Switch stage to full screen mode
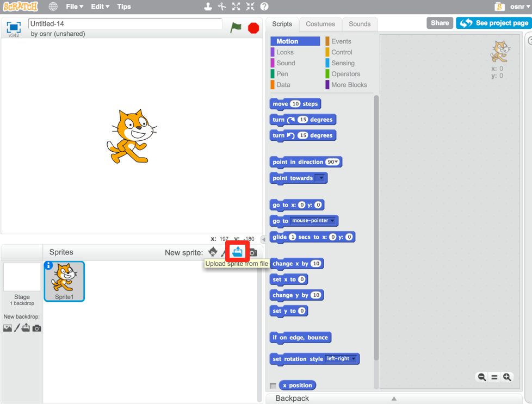The image size is (532, 404). (x=14, y=27)
